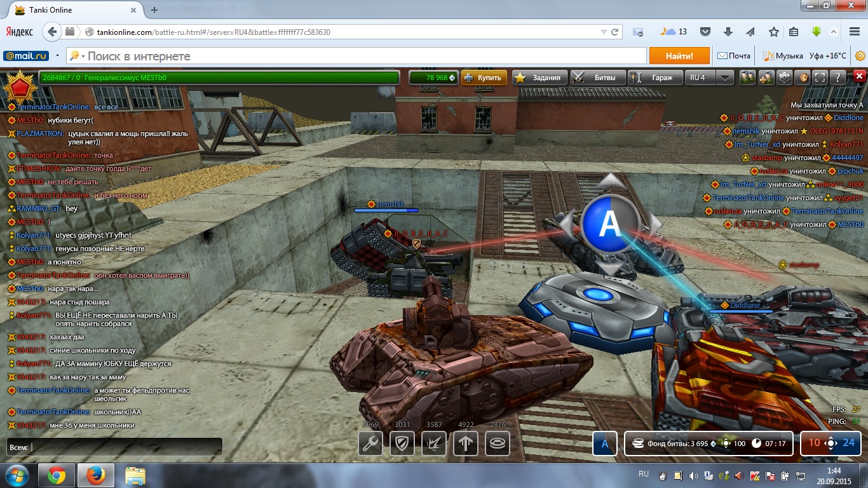
Task: Click the Diddlone player health bar
Action: (x=740, y=311)
